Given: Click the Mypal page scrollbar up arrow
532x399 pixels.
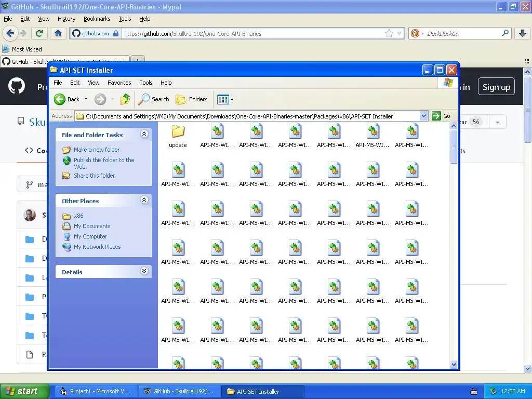Looking at the screenshot, I should [x=527, y=72].
